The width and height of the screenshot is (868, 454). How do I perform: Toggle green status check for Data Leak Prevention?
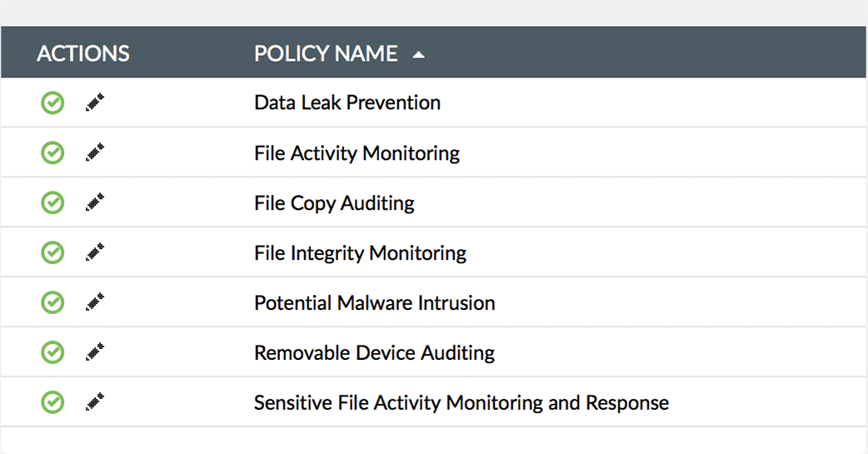pyautogui.click(x=52, y=103)
